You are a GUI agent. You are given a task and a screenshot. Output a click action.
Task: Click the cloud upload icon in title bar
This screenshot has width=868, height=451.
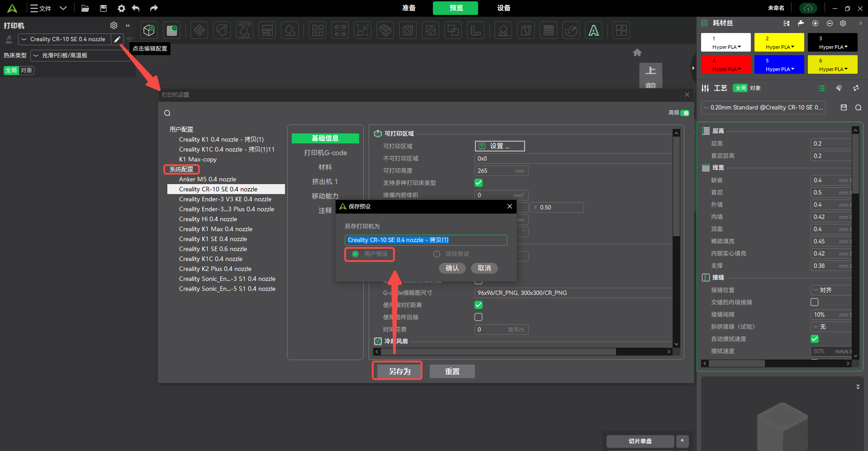click(x=808, y=8)
